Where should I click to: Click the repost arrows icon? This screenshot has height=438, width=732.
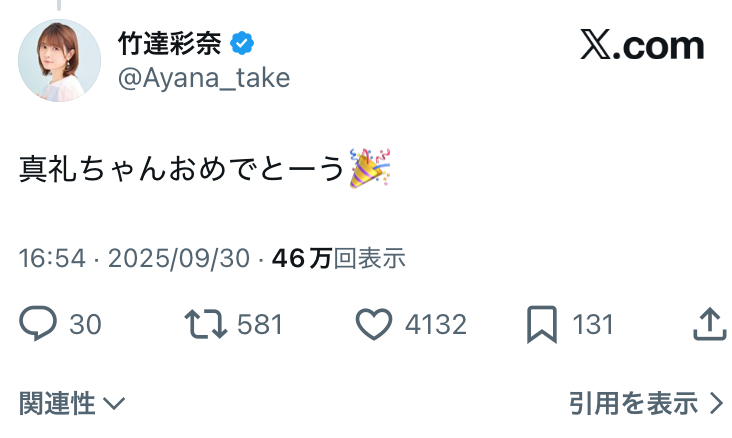click(203, 323)
